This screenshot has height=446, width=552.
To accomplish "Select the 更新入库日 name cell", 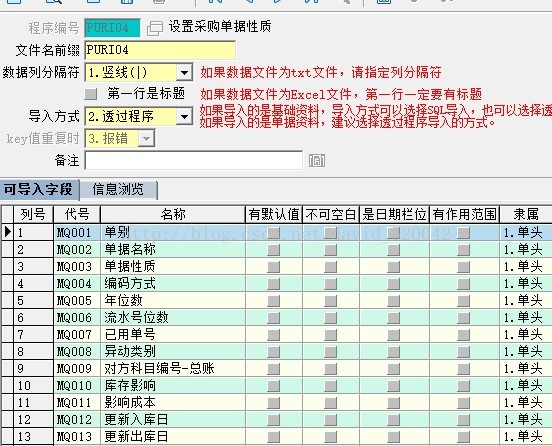I will pyautogui.click(x=173, y=420).
